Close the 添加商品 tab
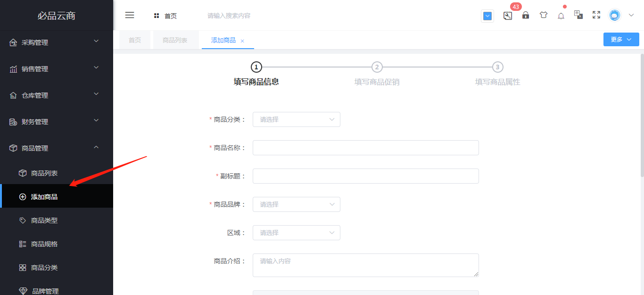 point(242,41)
